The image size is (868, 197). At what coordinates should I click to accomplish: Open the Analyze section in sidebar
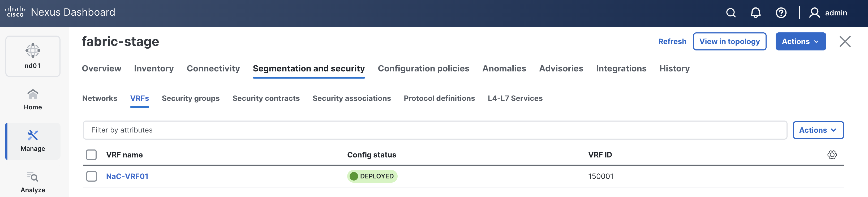[33, 182]
